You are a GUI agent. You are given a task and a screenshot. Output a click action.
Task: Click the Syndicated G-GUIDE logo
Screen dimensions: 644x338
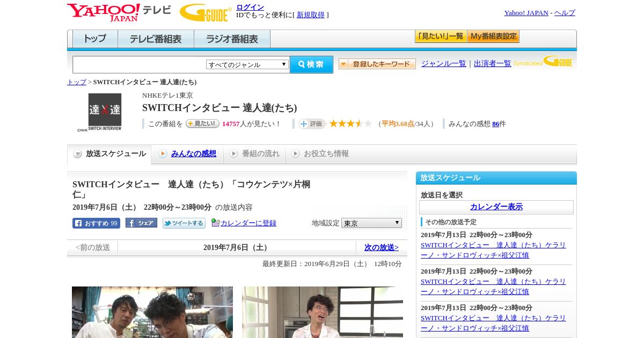[543, 62]
